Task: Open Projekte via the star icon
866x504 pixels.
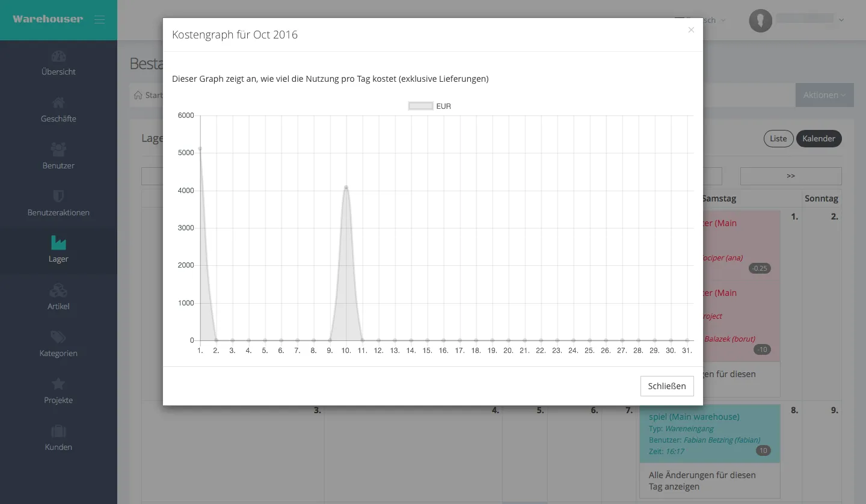Action: coord(58,384)
